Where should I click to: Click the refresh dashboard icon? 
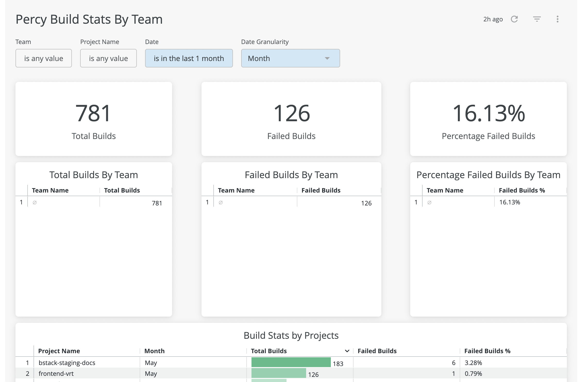[x=514, y=19]
